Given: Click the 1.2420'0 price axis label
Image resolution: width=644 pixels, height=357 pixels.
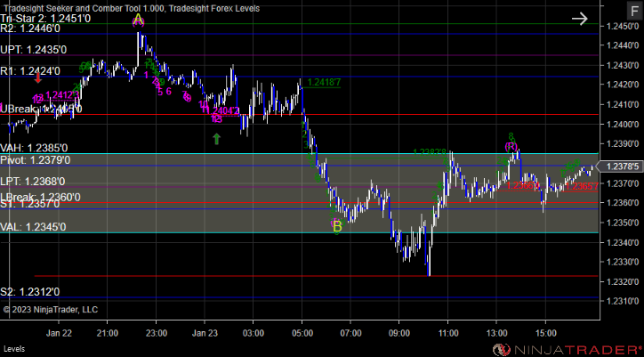Looking at the screenshot, I should click(x=624, y=85).
